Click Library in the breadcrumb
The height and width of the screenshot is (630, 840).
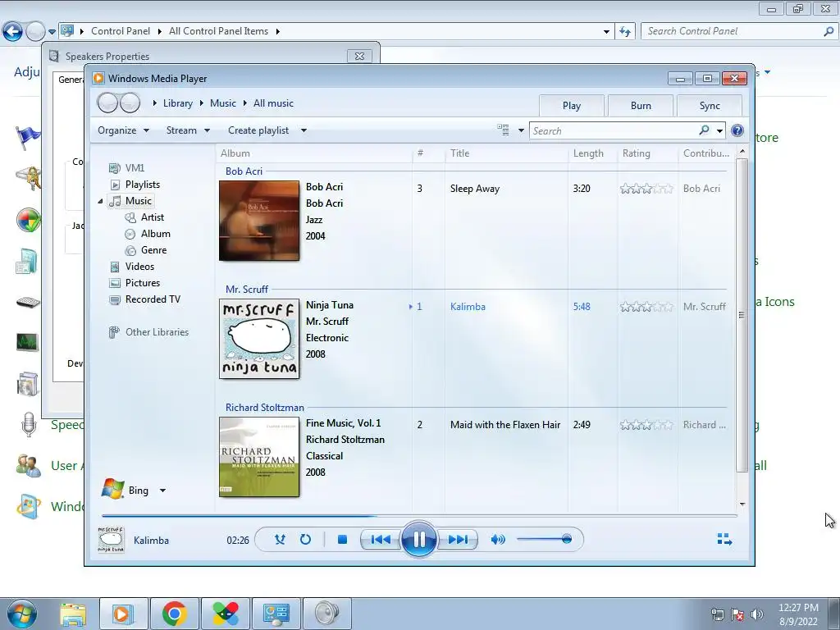pyautogui.click(x=178, y=103)
